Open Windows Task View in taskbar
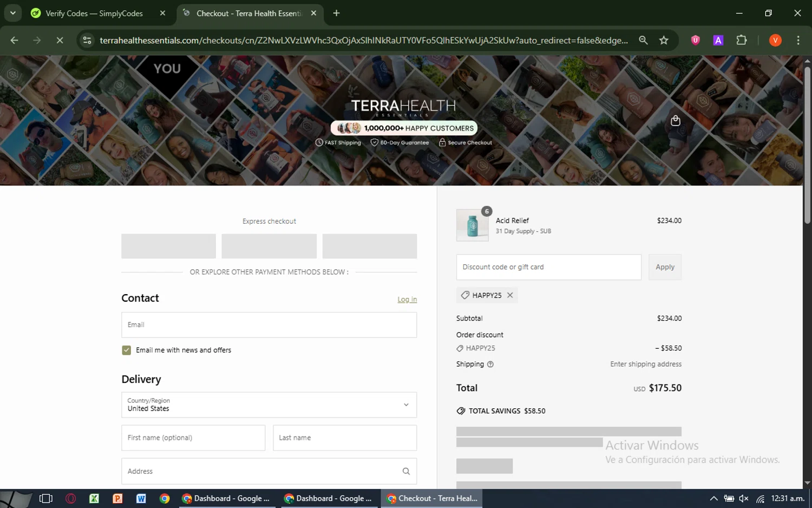This screenshot has width=812, height=508. [x=46, y=498]
